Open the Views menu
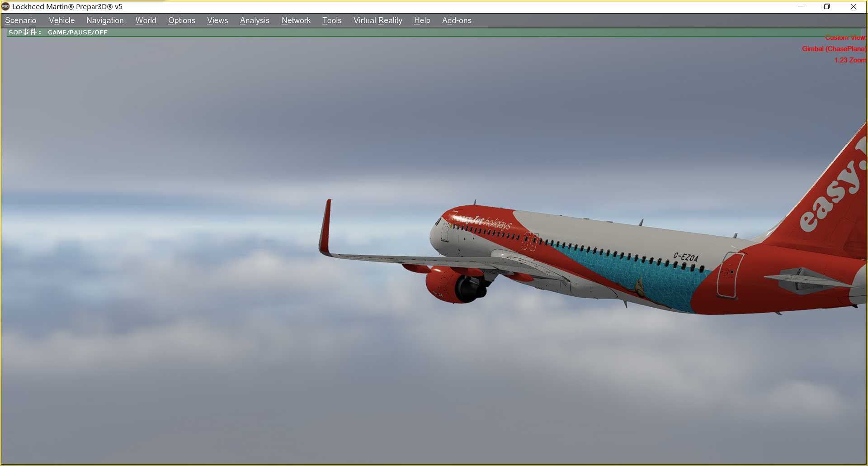This screenshot has width=868, height=466. [x=217, y=20]
